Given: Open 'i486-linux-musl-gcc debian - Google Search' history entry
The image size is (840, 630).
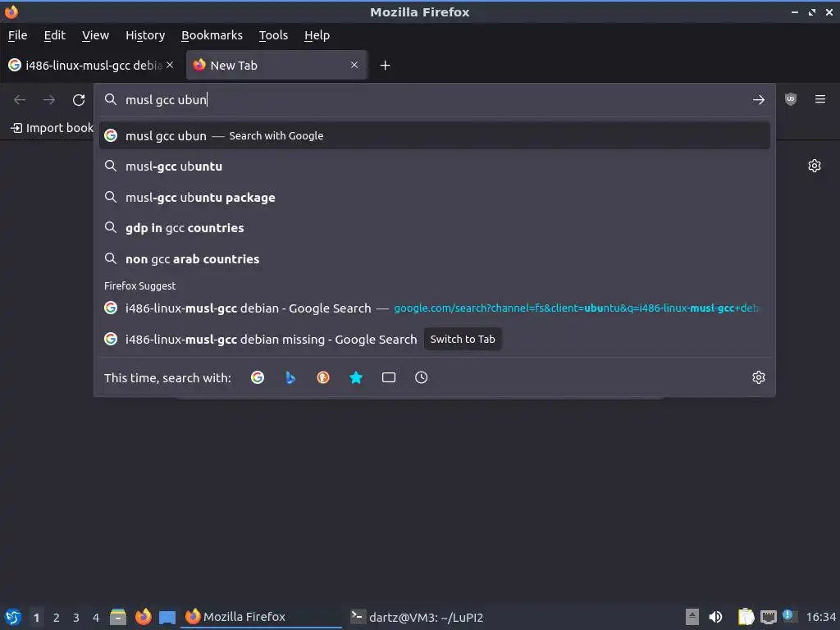Looking at the screenshot, I should pyautogui.click(x=435, y=308).
